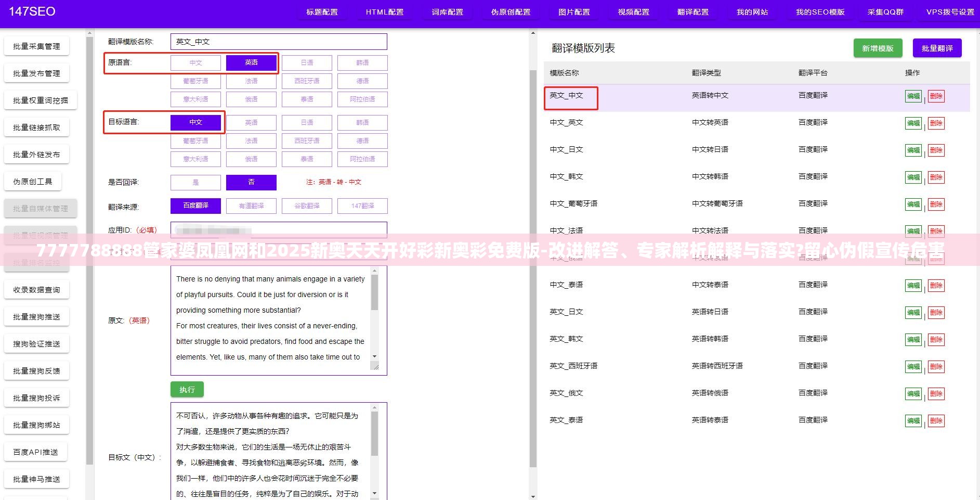980x500 pixels.
Task: Delete the 中文_日文 template row
Action: point(936,150)
